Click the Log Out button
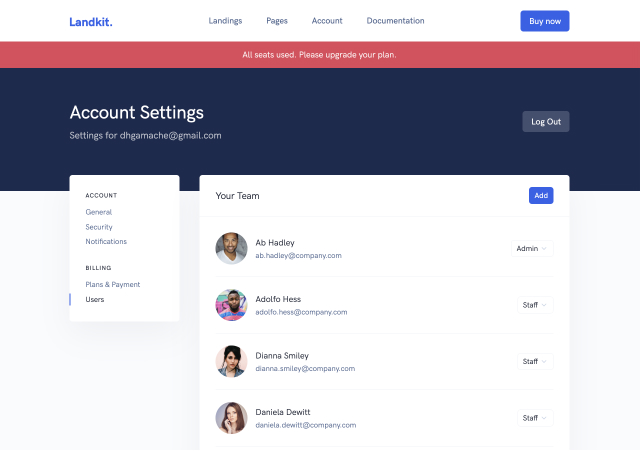The width and height of the screenshot is (640, 451). pyautogui.click(x=545, y=121)
